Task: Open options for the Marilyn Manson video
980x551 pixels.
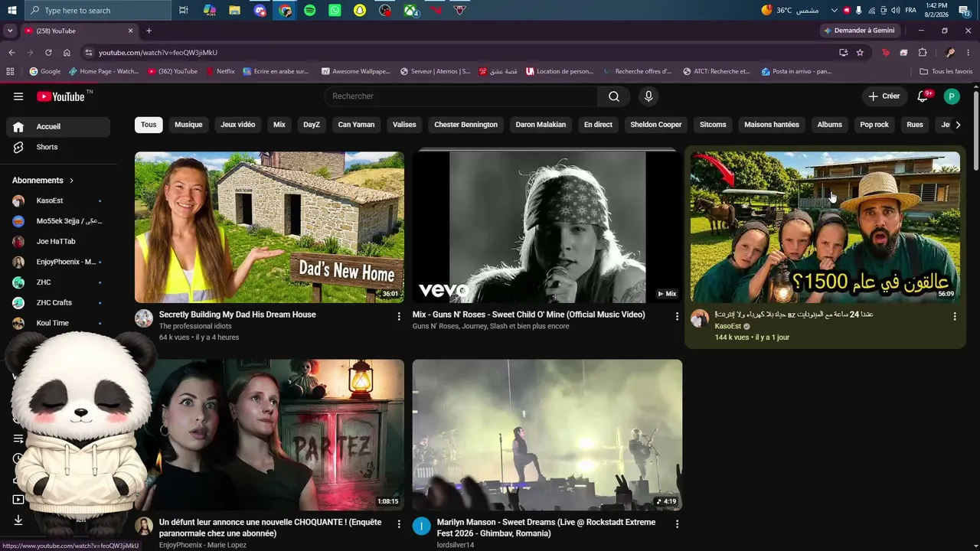Action: click(677, 524)
